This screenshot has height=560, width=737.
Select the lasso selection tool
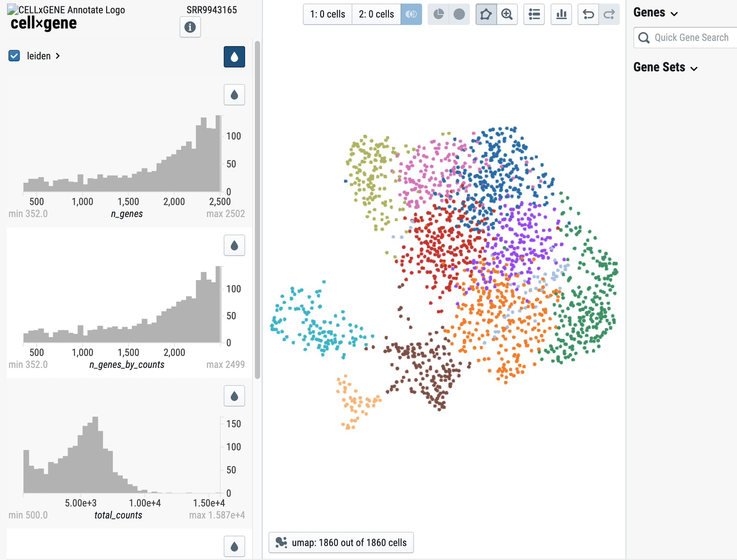(486, 14)
